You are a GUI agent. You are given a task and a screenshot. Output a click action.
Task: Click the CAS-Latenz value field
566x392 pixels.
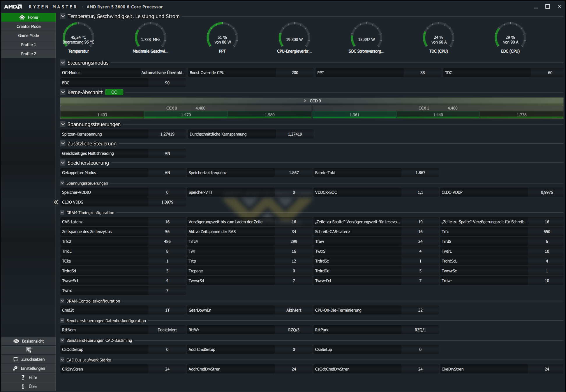coord(167,222)
